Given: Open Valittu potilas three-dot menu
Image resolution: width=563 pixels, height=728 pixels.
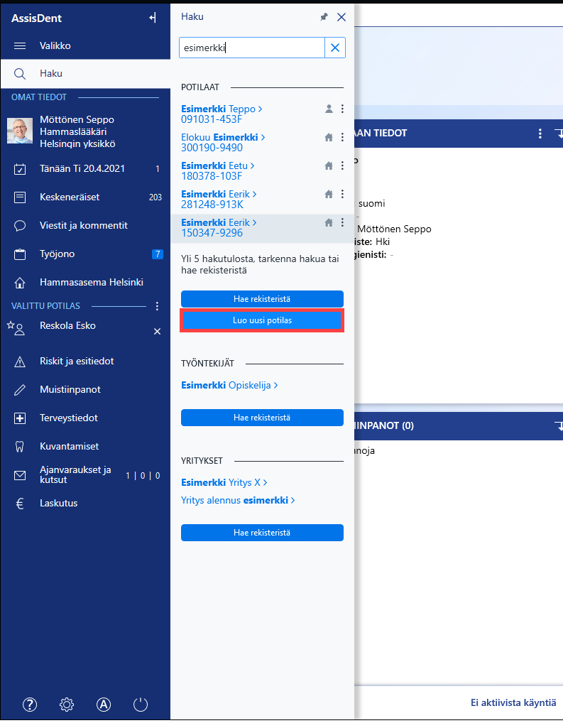Looking at the screenshot, I should (158, 306).
